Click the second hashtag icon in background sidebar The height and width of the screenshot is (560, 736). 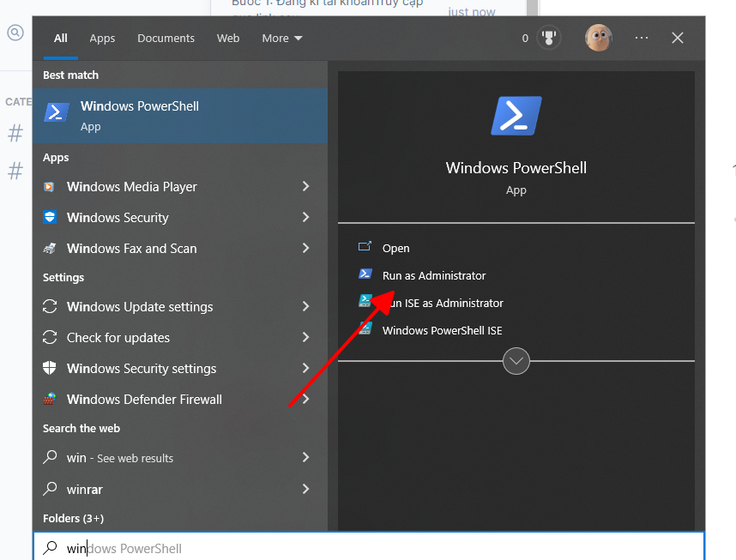click(15, 171)
